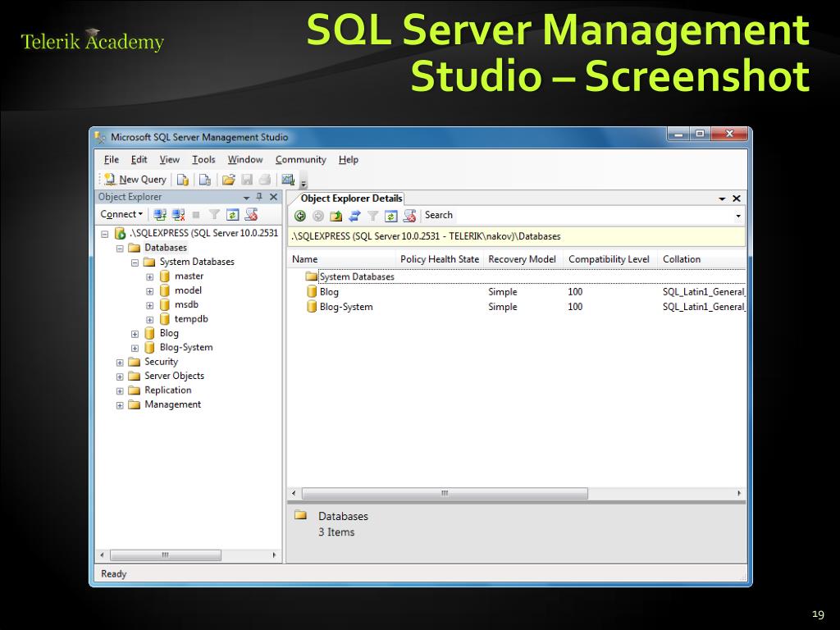
Task: Click the Stop icon in Object Explorer toolbar
Action: [x=196, y=215]
